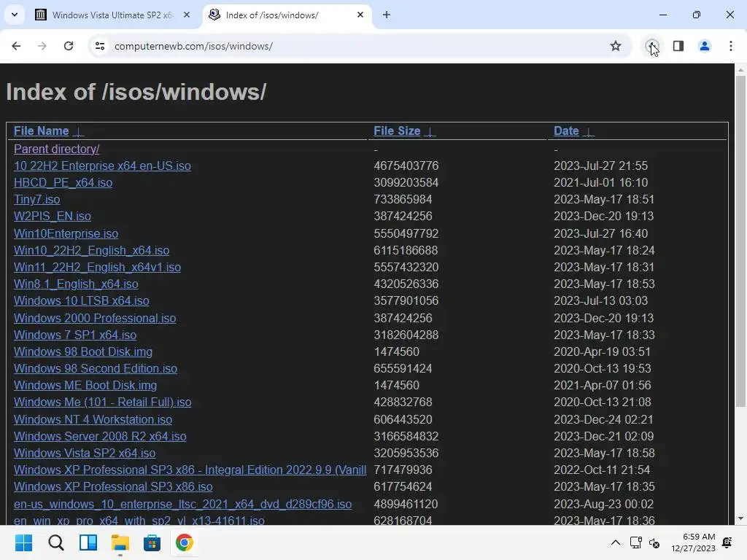Download Windows Vista SP2 x64.iso
Viewport: 747px width, 560px height.
(x=85, y=453)
